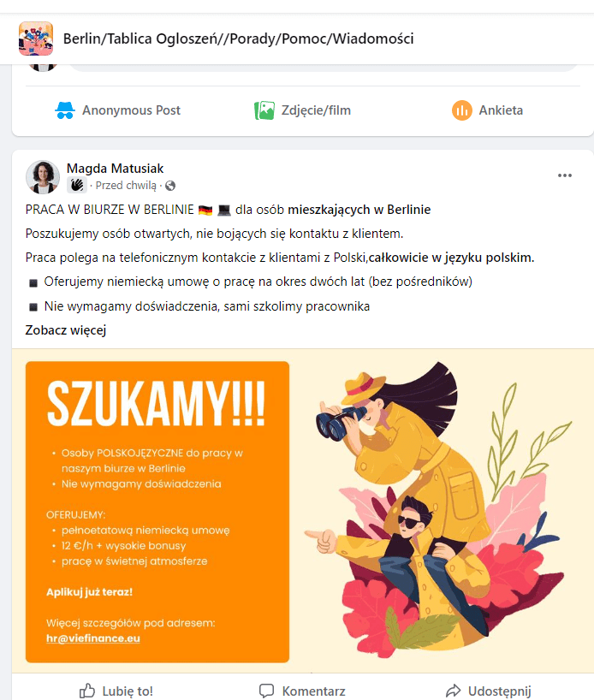Click the public globe privacy icon
This screenshot has height=700, width=594.
[x=170, y=186]
